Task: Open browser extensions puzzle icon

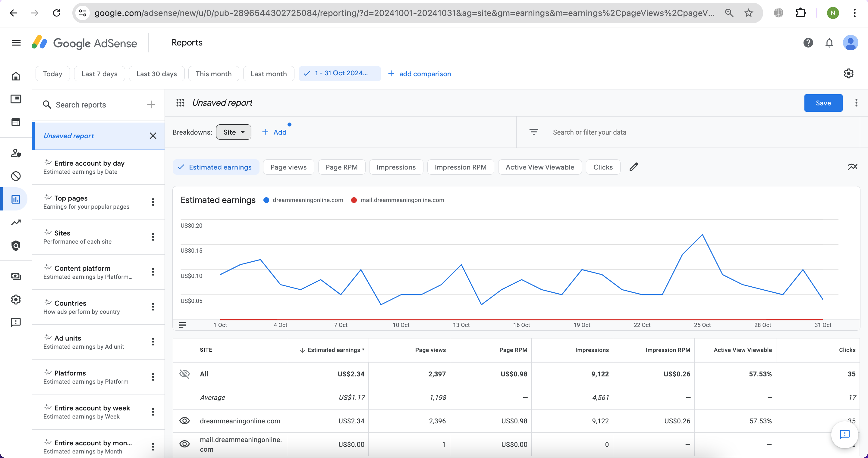Action: click(800, 13)
